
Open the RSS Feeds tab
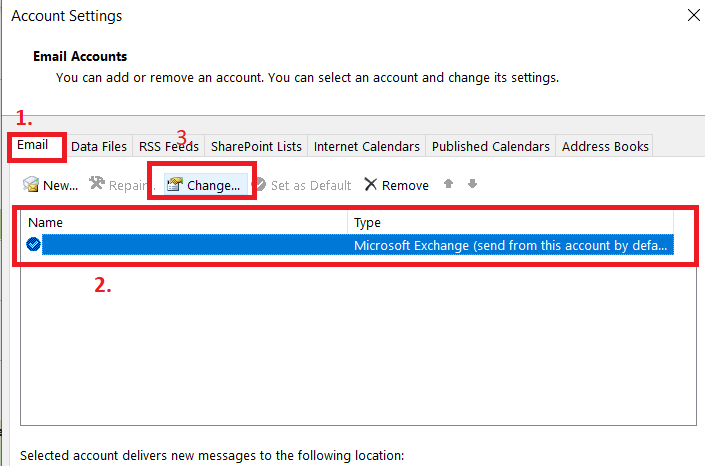tap(169, 147)
